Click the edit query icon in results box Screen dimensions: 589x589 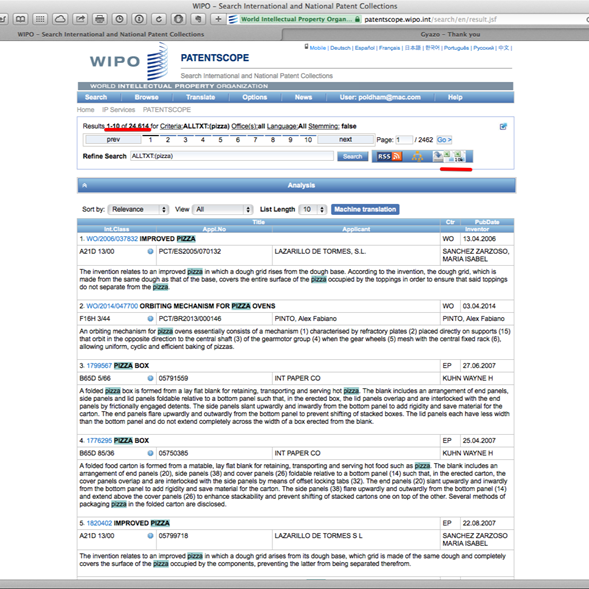[503, 127]
